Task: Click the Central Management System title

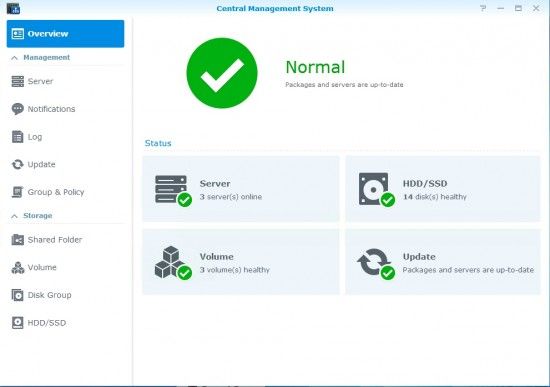Action: click(x=275, y=8)
